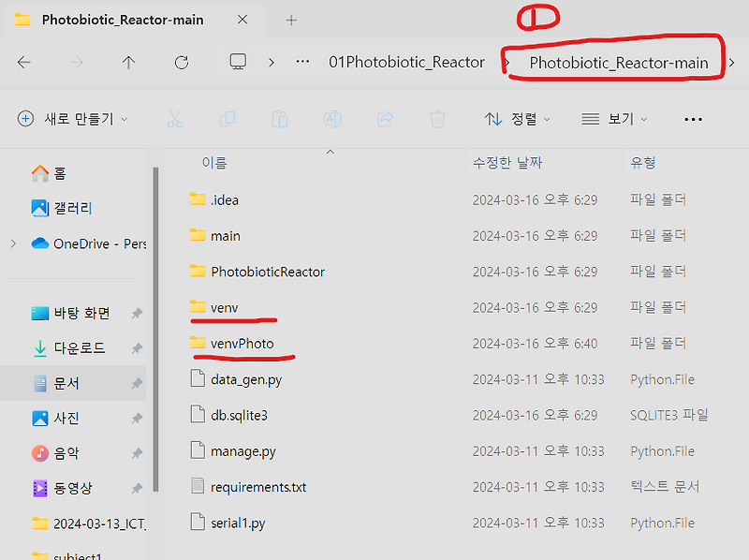
Task: Open the 2024-03-13_ICT folder in sidebar
Action: (x=88, y=523)
